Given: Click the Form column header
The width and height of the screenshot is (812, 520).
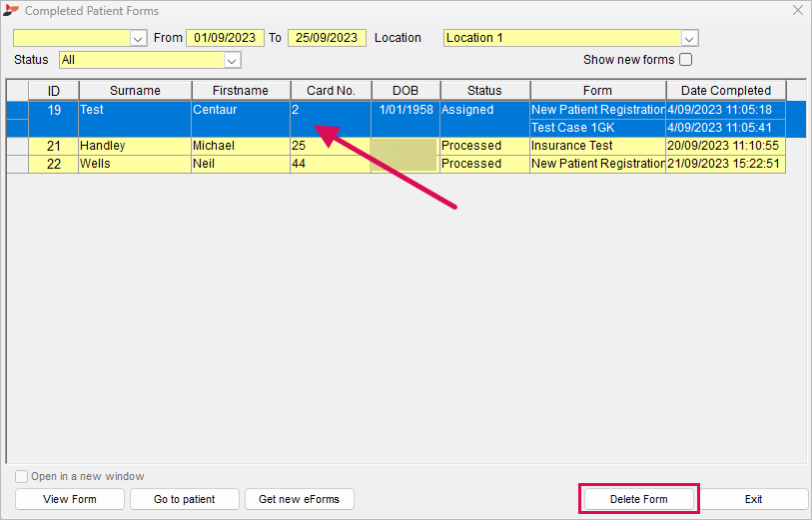Looking at the screenshot, I should pos(597,91).
